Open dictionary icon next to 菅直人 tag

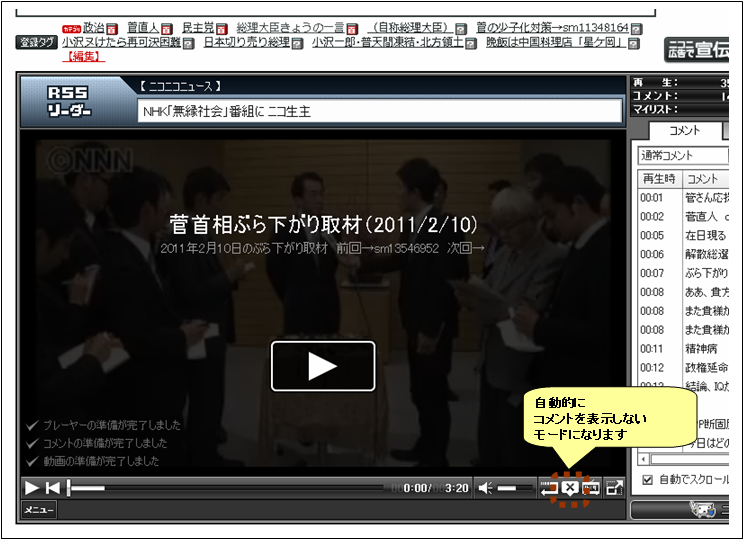click(167, 29)
